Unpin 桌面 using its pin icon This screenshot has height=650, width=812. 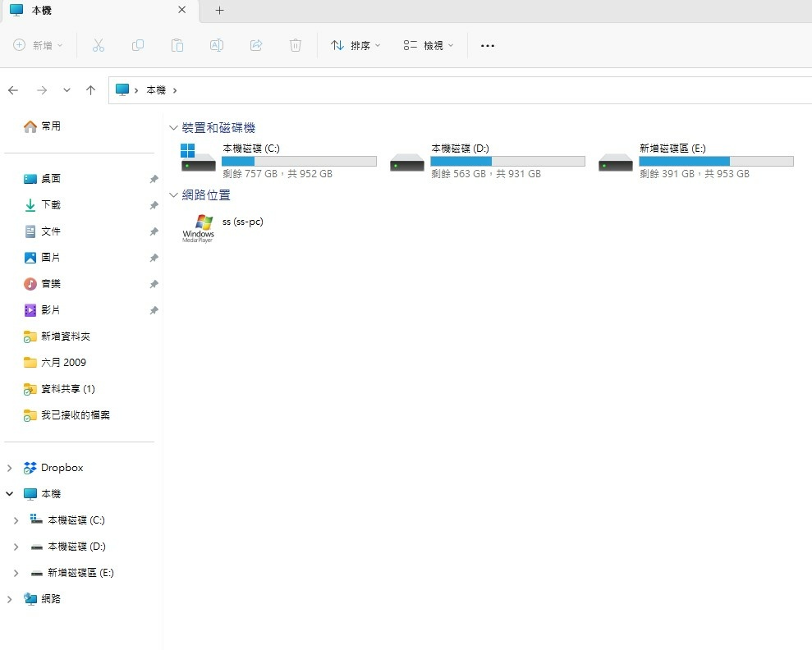154,179
